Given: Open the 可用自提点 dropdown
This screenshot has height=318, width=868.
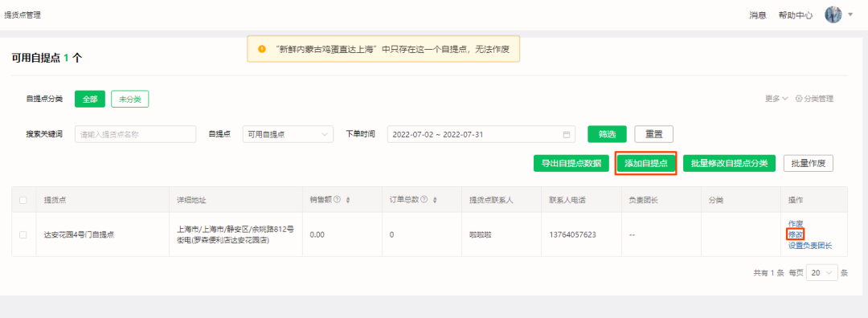Looking at the screenshot, I should [288, 134].
